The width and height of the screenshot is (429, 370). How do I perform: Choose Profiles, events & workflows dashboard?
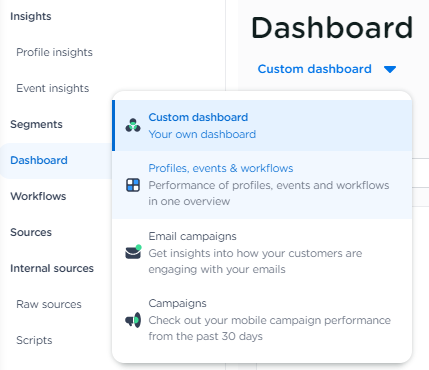[262, 185]
